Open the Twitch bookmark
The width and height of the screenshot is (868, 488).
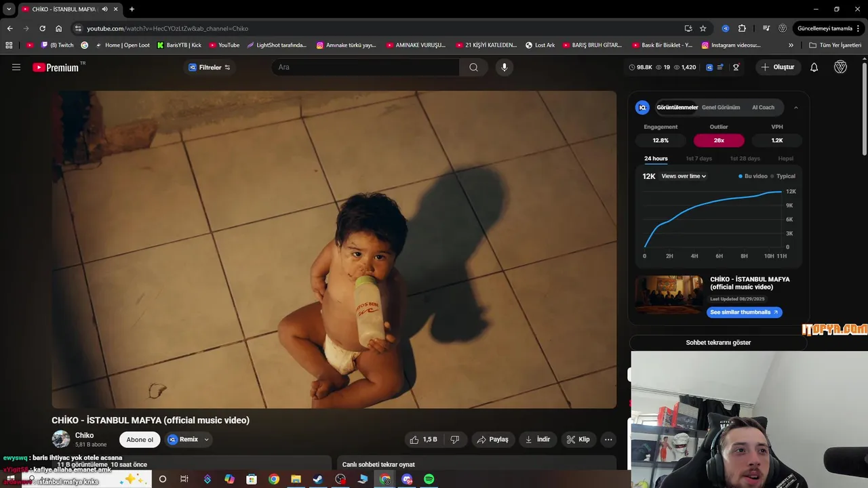(57, 45)
